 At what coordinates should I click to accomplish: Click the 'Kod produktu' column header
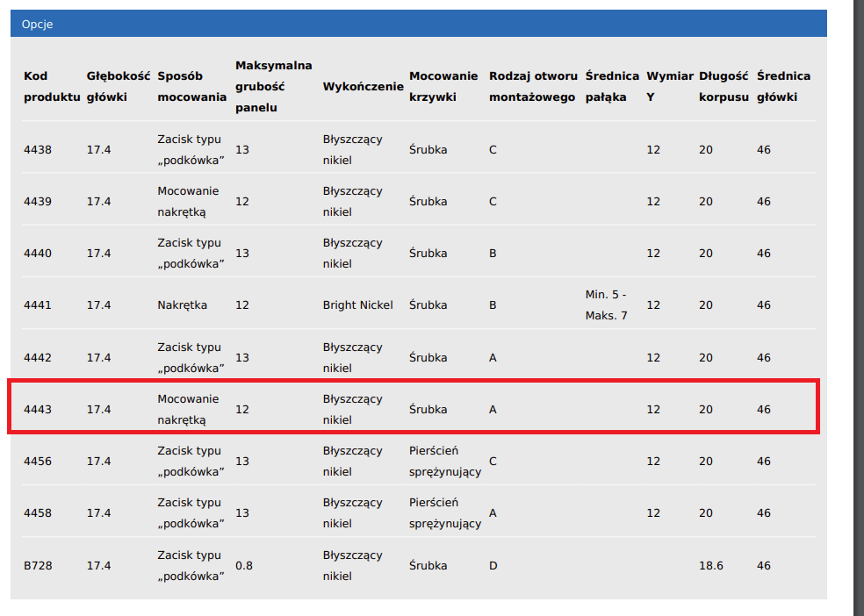click(52, 86)
